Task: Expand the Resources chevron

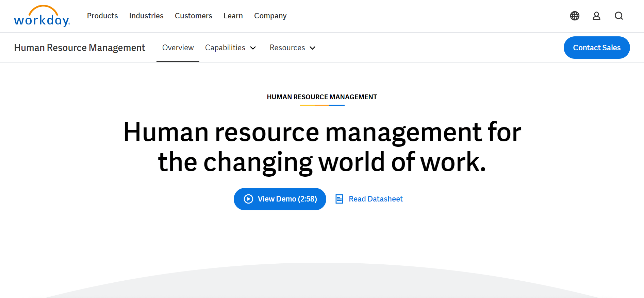Action: [313, 48]
